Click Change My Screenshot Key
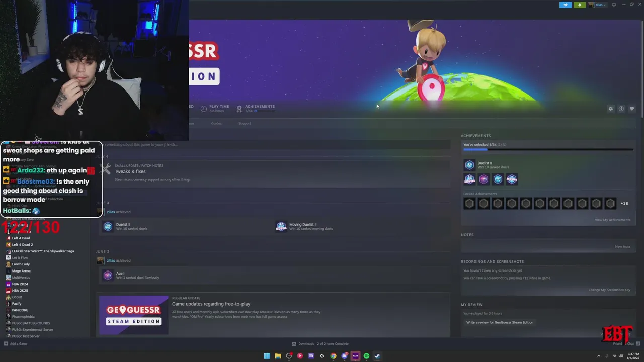The image size is (644, 362). 609,290
